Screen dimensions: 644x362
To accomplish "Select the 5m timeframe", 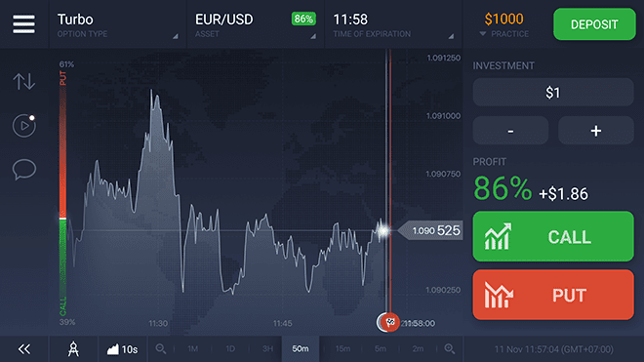I will [381, 349].
